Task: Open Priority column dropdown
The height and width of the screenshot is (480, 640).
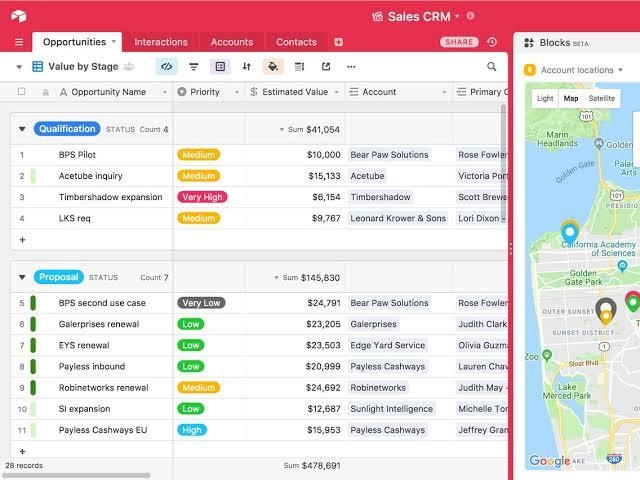Action: (x=237, y=92)
